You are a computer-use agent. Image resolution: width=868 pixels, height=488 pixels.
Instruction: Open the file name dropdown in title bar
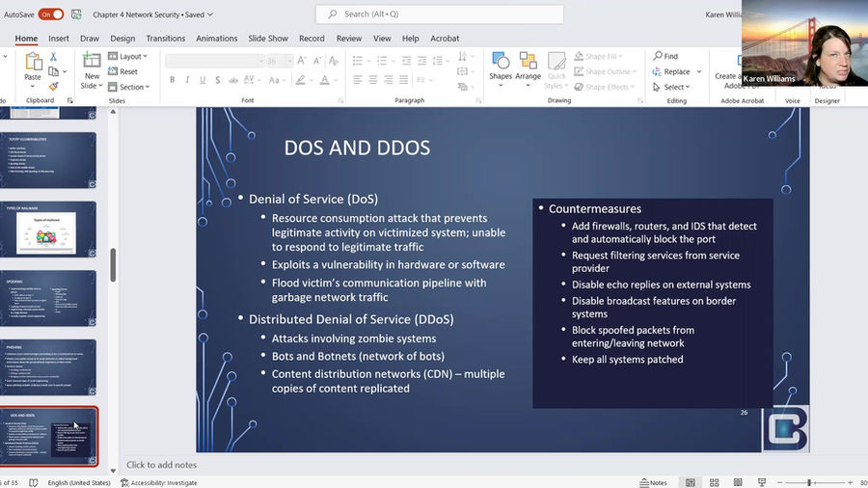(x=210, y=14)
